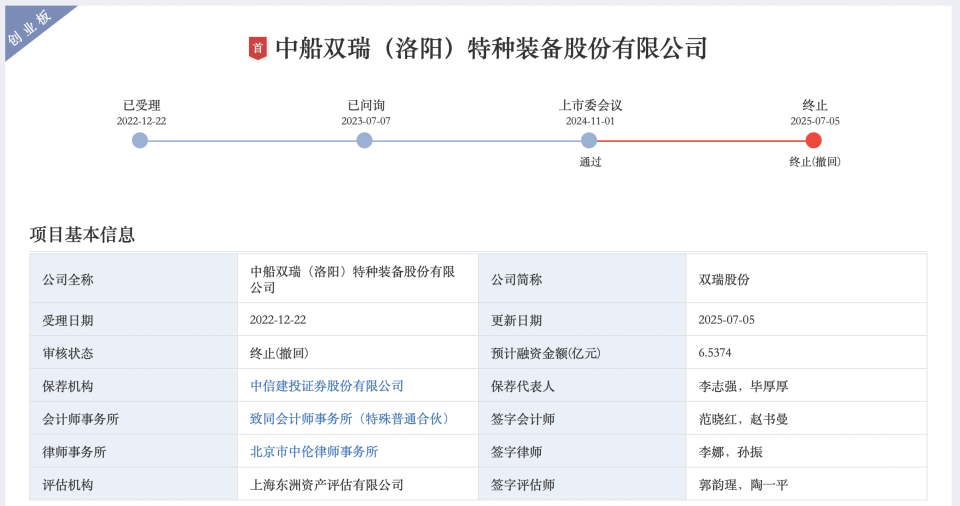Click the 公司全称 label cell
This screenshot has height=506, width=960.
133,279
